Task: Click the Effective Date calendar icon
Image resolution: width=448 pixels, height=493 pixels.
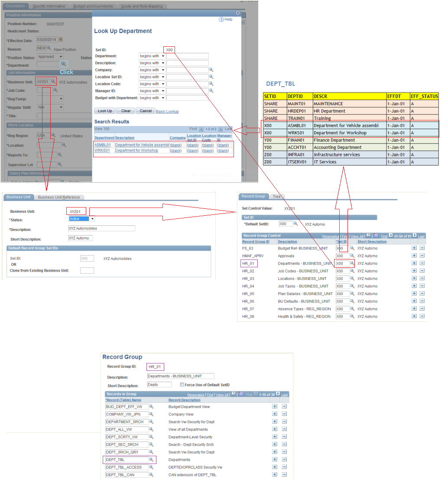Action: tap(61, 39)
